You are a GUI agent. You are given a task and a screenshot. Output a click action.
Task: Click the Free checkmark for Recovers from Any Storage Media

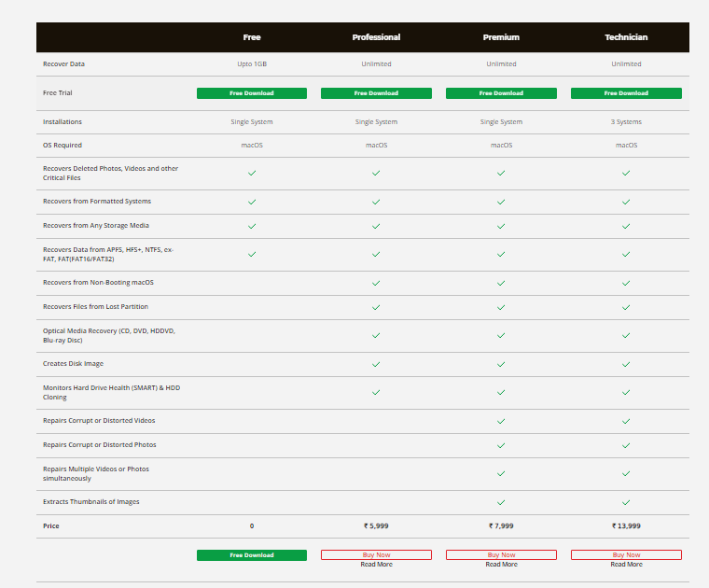252,226
